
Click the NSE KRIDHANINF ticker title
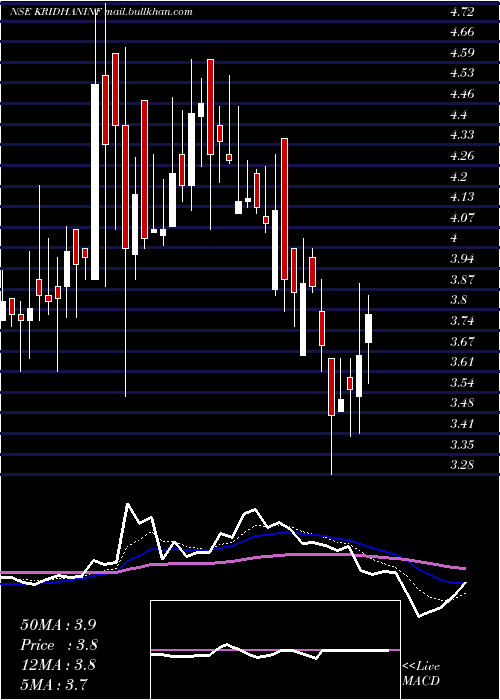(56, 12)
